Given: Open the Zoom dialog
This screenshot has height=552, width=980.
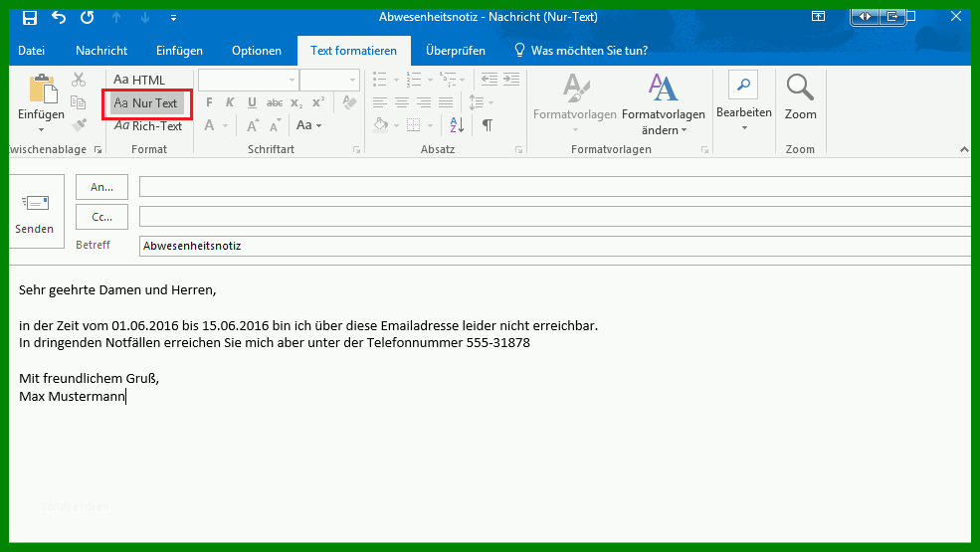Looking at the screenshot, I should coord(801,97).
